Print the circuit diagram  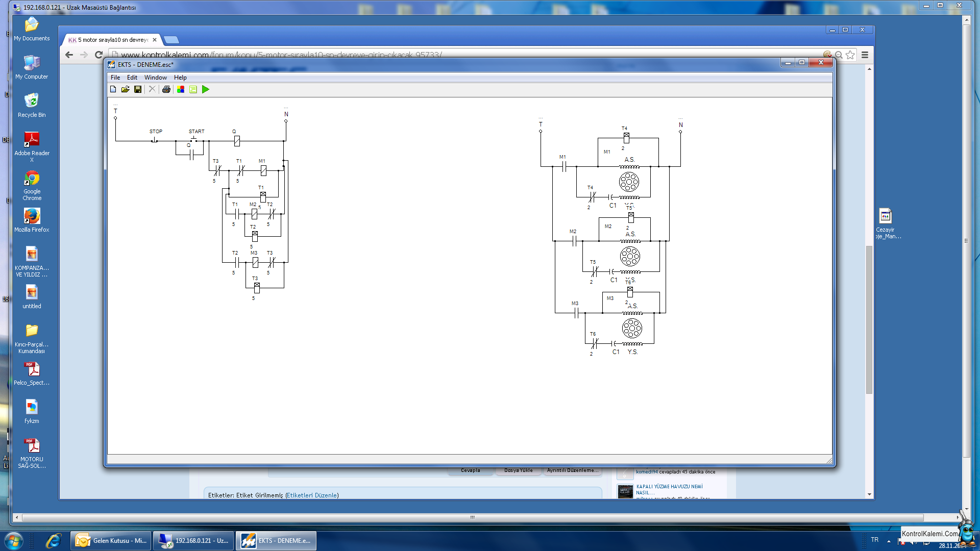coord(166,89)
